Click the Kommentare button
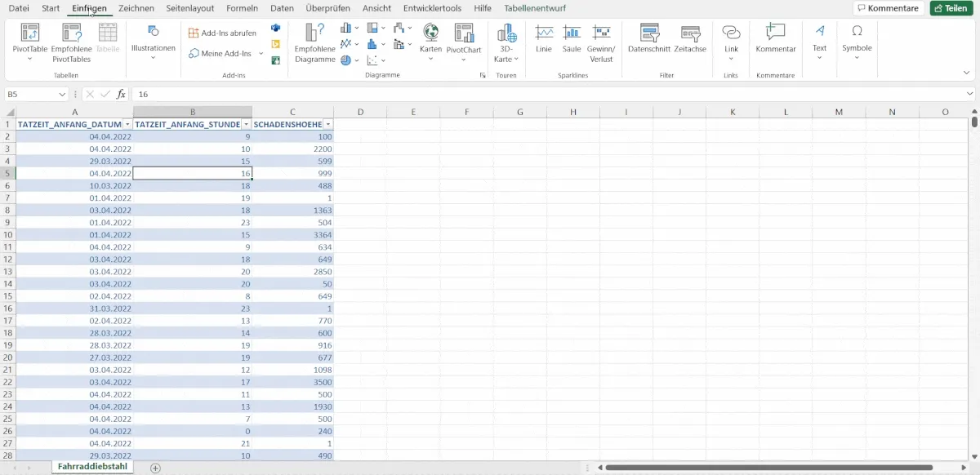 tap(889, 8)
